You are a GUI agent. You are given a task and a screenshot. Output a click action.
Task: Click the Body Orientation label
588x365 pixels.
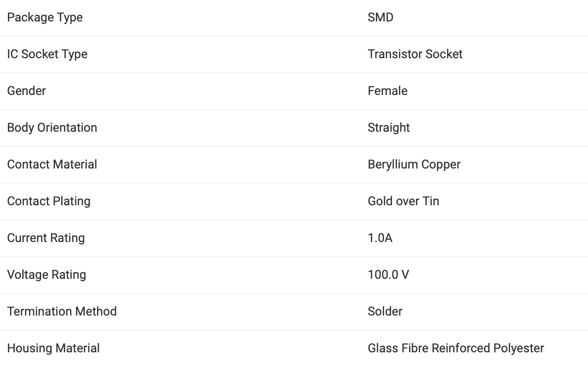[x=52, y=128]
